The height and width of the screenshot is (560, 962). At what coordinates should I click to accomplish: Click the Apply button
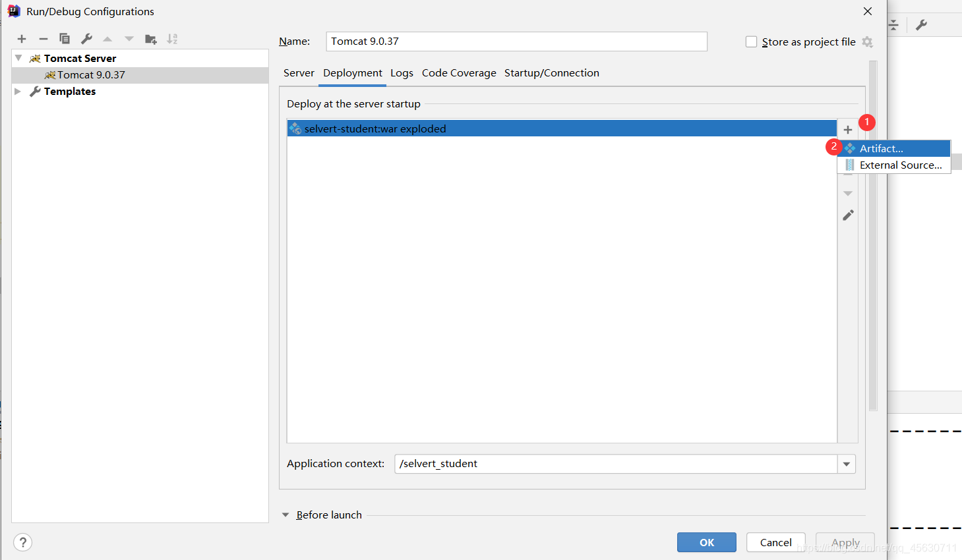pos(845,542)
